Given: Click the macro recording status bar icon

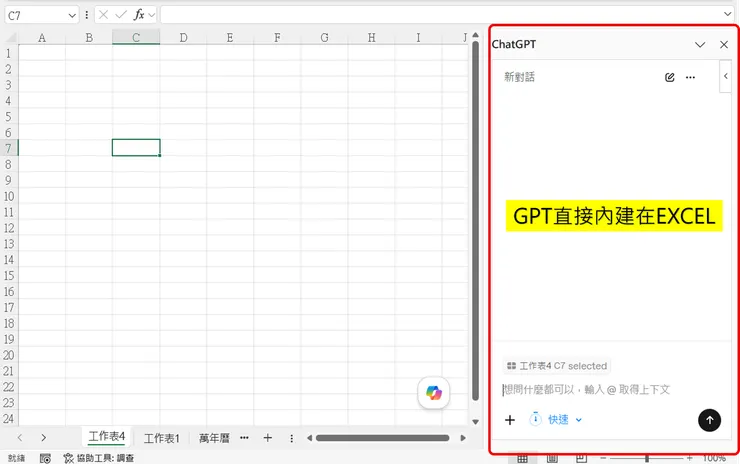Looking at the screenshot, I should [45, 458].
